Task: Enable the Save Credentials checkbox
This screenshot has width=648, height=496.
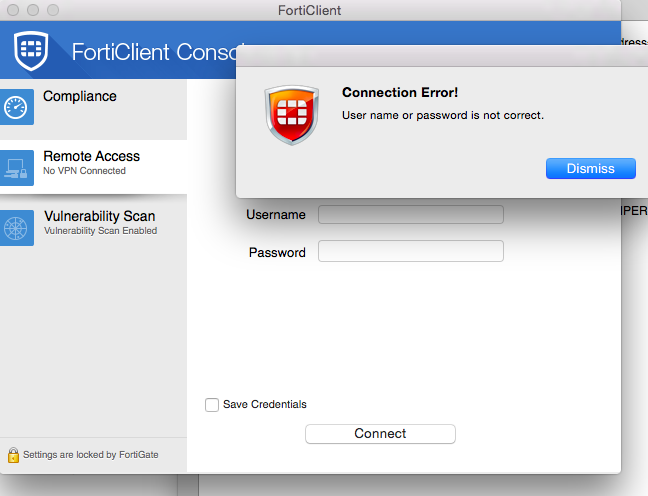Action: [212, 405]
